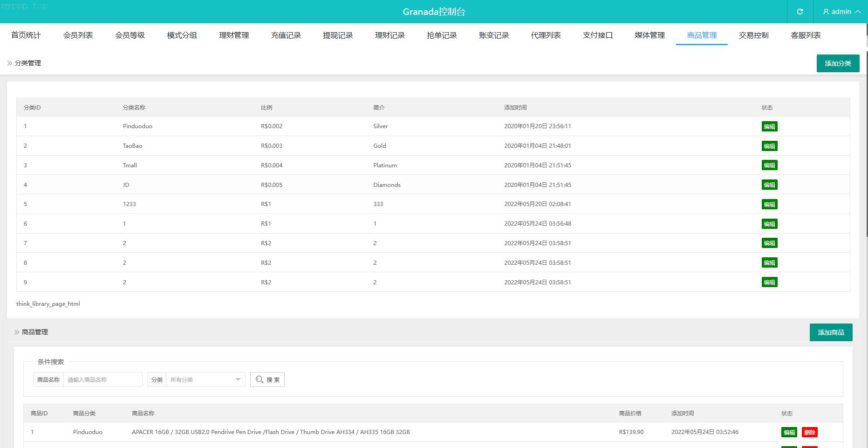Go to 客服列表 tab
The image size is (868, 448).
click(806, 35)
